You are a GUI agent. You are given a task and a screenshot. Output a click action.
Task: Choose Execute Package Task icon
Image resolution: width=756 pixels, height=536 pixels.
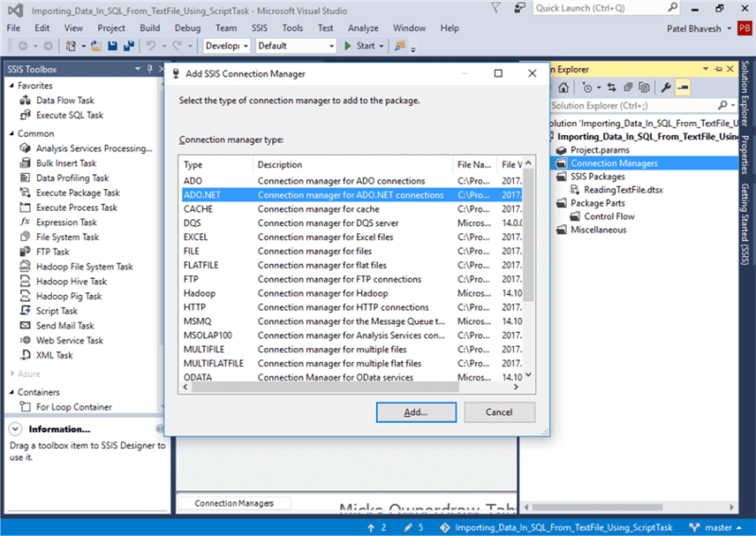(26, 193)
